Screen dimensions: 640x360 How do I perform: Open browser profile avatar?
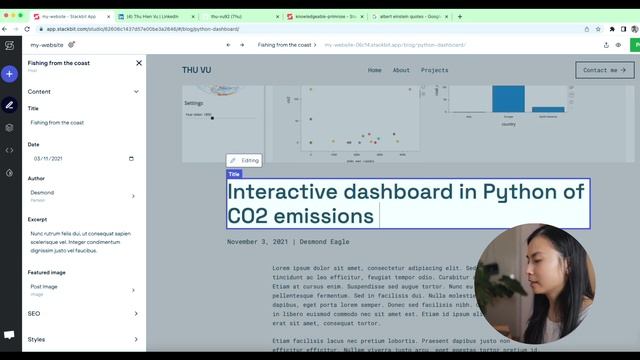635,29
